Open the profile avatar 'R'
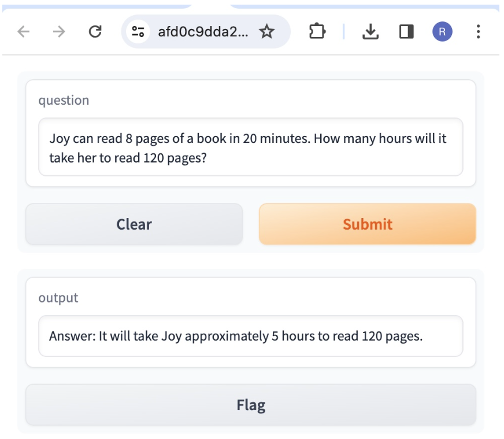 click(x=442, y=32)
